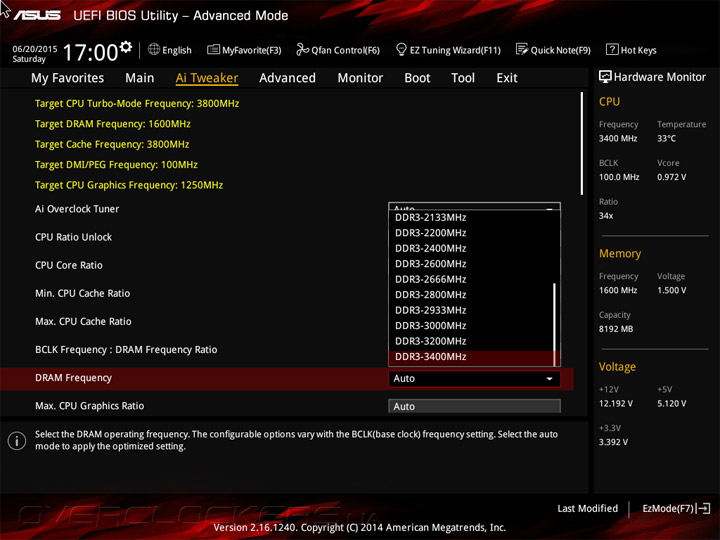Open the Boot tab

pos(417,78)
